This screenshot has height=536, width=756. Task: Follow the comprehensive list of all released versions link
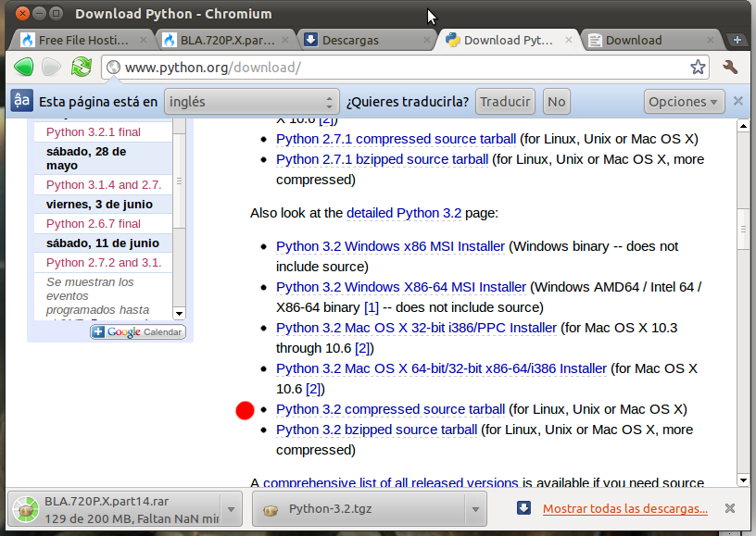coord(391,482)
